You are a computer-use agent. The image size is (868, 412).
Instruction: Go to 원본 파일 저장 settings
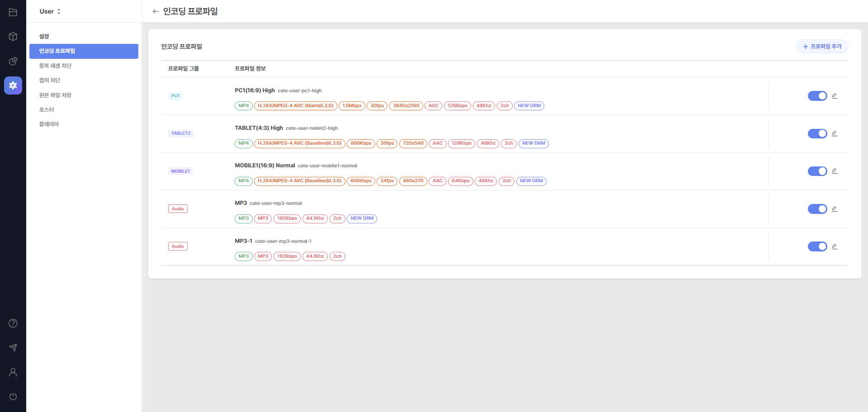pyautogui.click(x=55, y=95)
